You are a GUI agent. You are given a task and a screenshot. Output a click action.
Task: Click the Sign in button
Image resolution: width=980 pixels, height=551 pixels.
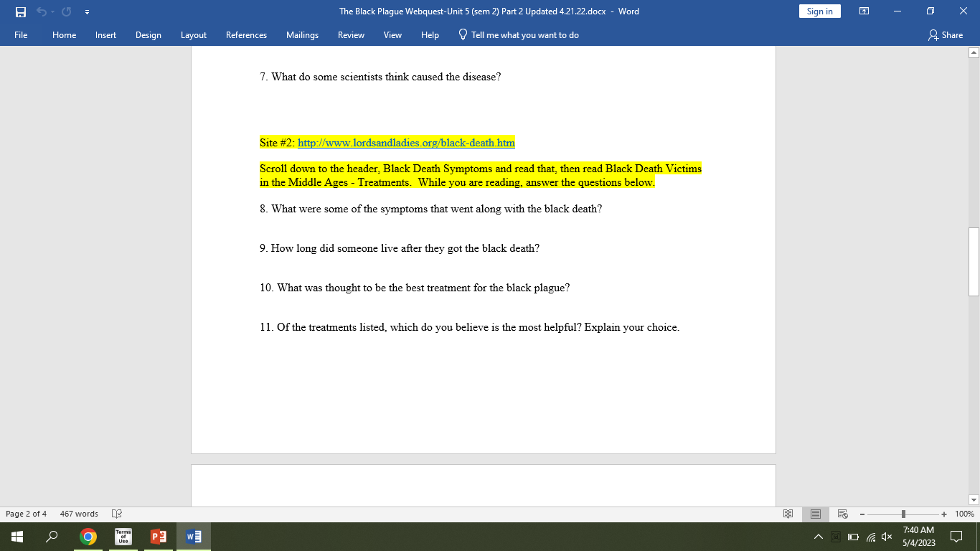coord(819,11)
